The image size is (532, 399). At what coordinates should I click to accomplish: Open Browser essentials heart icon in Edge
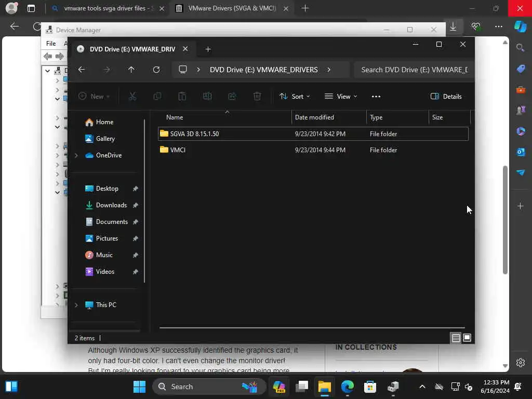click(x=476, y=26)
